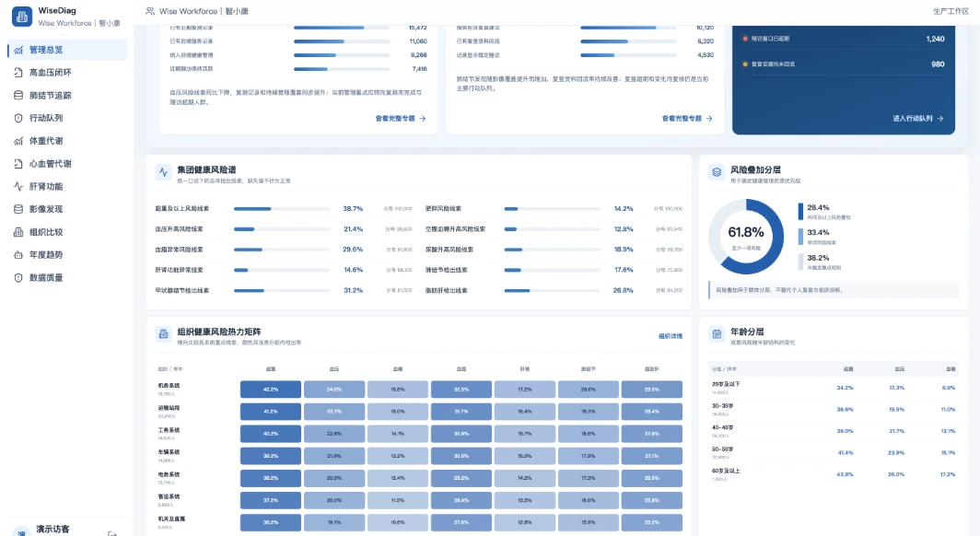
Task: Click the 肺结节 column header in the heatmap
Action: (589, 369)
